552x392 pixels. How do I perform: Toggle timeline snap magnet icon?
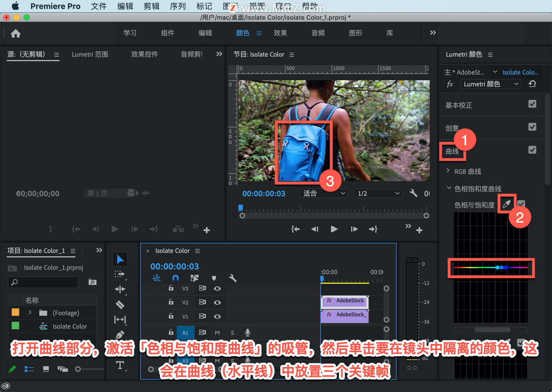coord(175,278)
